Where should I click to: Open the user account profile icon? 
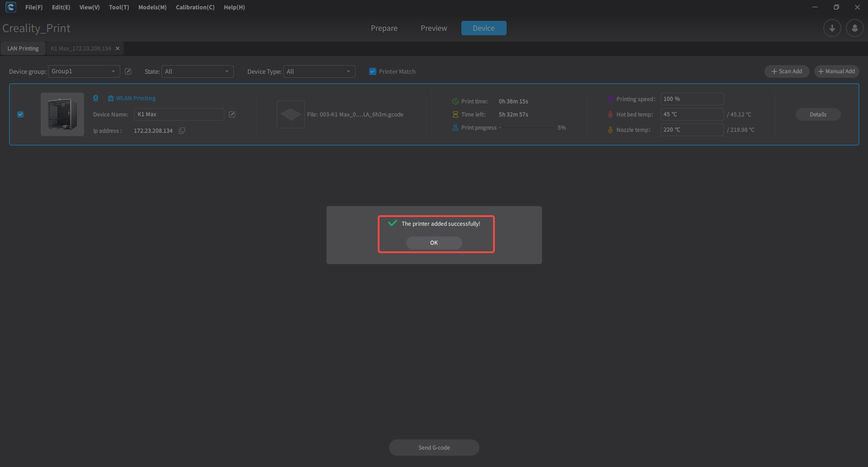pos(854,28)
